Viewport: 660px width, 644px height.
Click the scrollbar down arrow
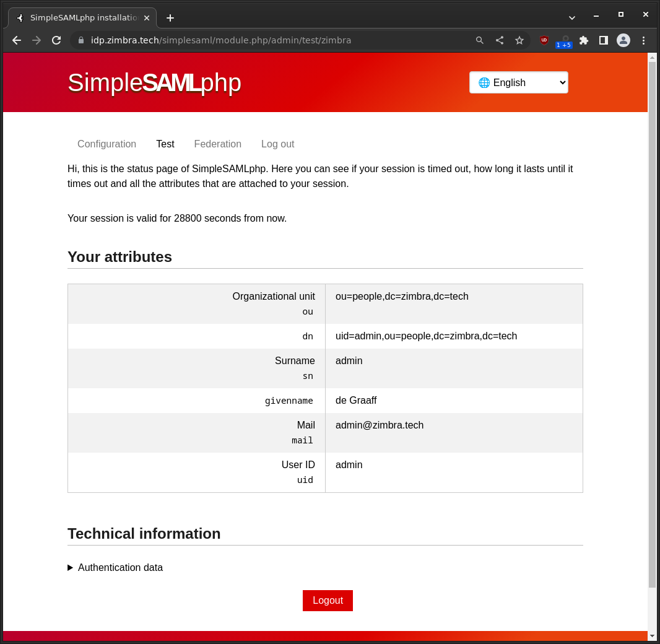653,636
